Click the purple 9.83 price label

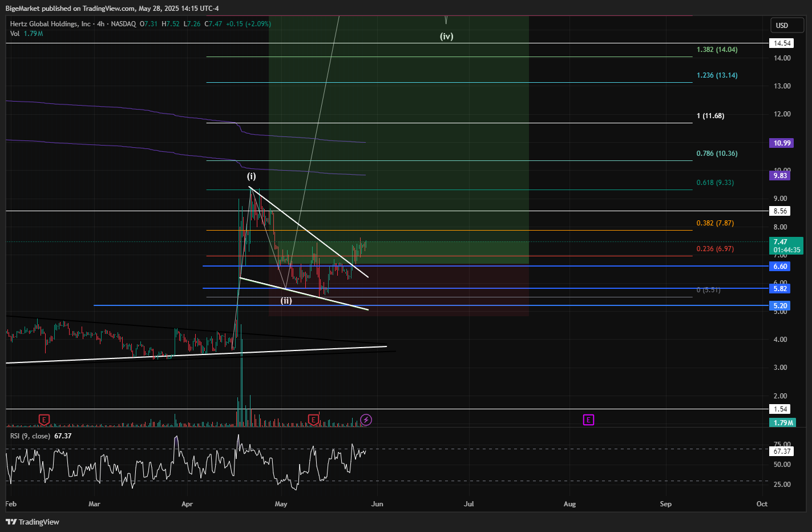point(780,176)
